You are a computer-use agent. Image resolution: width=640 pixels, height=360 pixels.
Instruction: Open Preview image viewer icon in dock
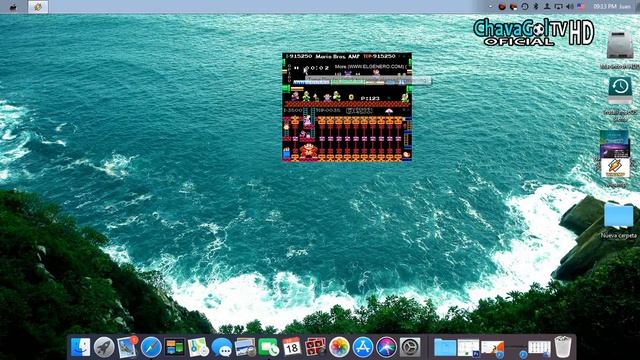pos(245,347)
